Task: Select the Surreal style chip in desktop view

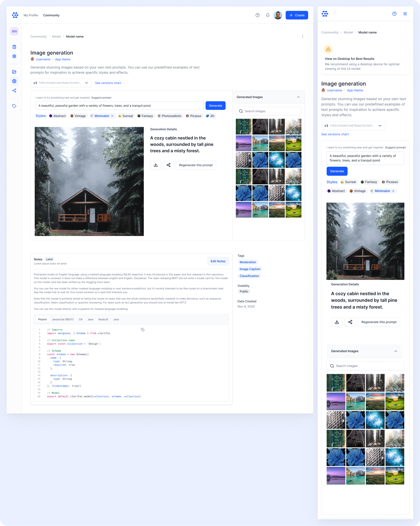Action: click(126, 116)
